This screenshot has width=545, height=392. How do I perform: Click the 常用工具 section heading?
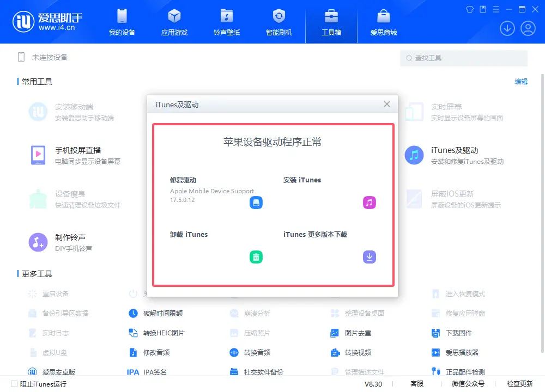pos(37,82)
